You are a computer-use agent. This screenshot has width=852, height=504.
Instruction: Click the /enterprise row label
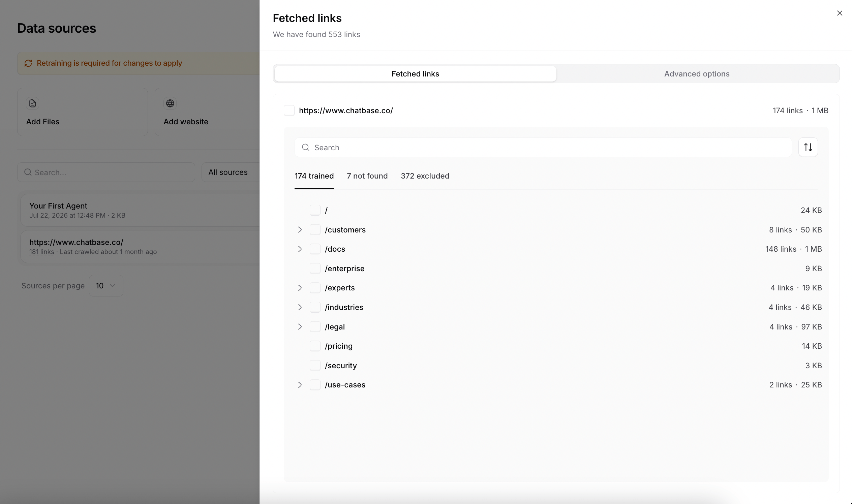click(x=344, y=268)
